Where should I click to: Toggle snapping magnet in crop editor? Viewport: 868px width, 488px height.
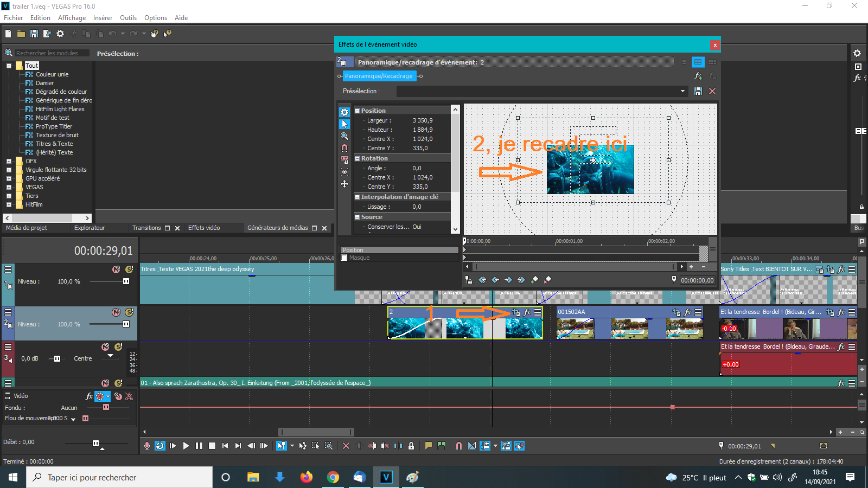344,148
